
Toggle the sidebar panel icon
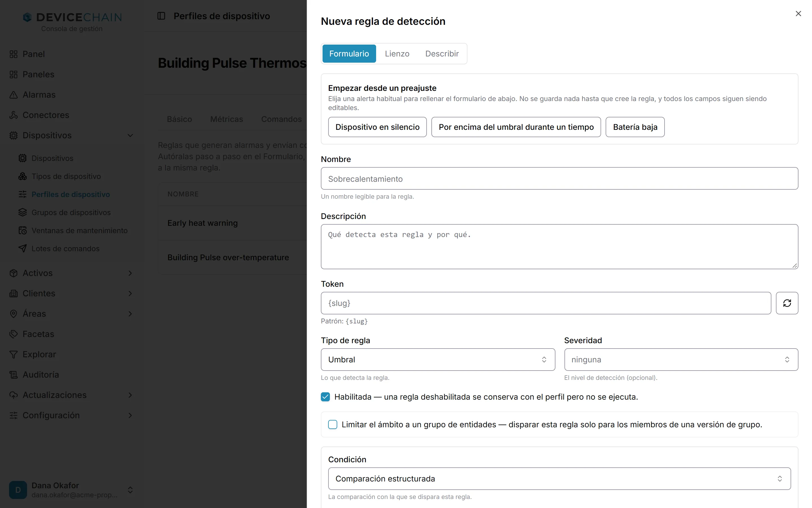(x=161, y=16)
